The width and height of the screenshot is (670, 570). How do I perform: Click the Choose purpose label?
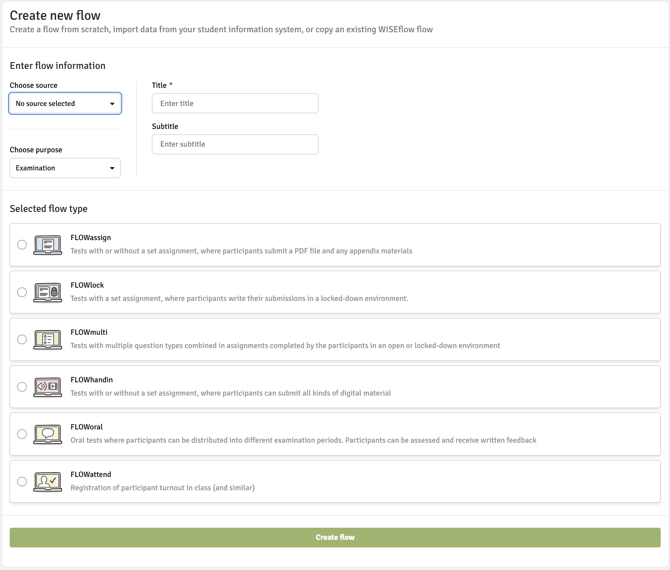(36, 150)
